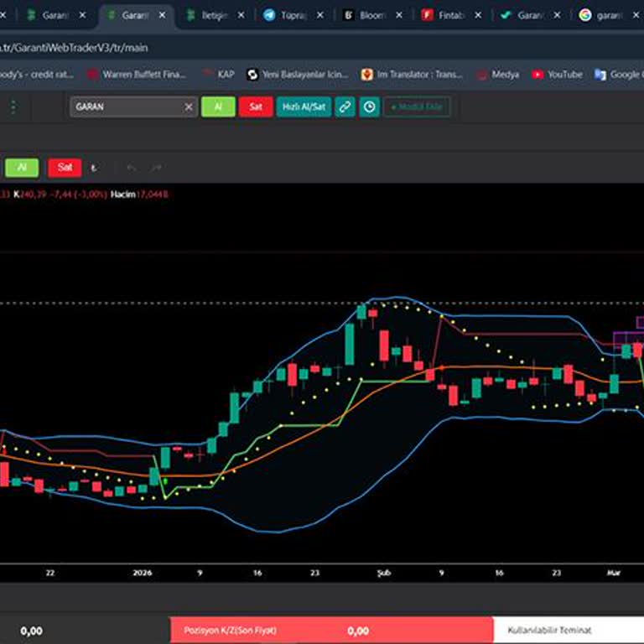Image resolution: width=644 pixels, height=644 pixels.
Task: Open the Warren Buffett Fina... bookmark
Action: (x=137, y=75)
